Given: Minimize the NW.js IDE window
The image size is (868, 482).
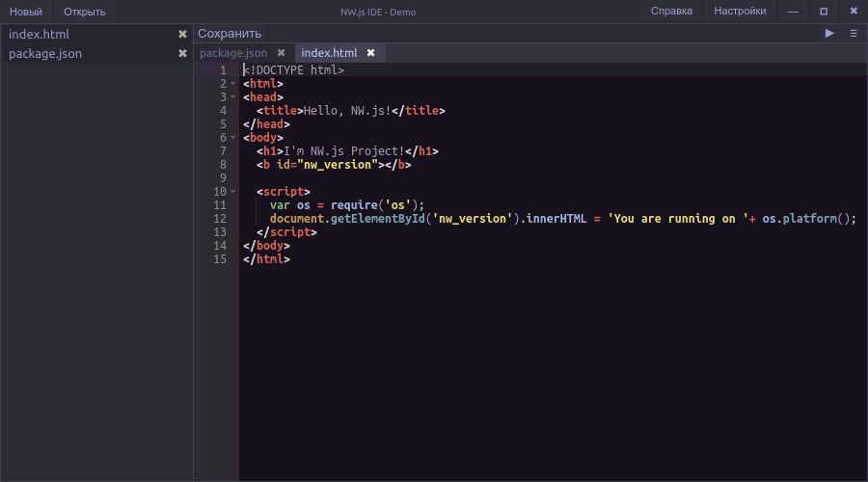Looking at the screenshot, I should tap(793, 11).
